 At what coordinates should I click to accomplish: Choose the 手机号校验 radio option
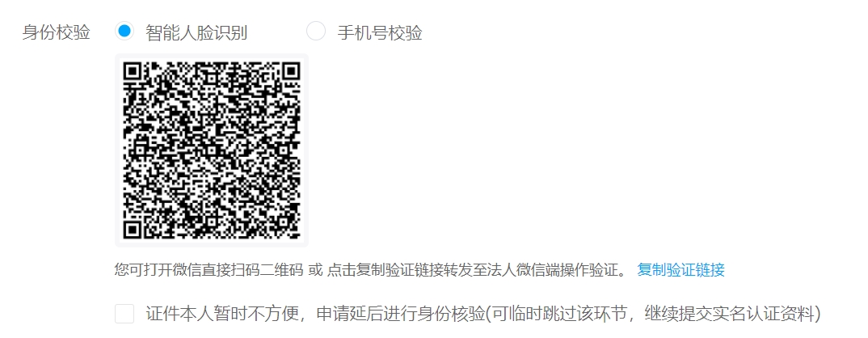click(316, 31)
